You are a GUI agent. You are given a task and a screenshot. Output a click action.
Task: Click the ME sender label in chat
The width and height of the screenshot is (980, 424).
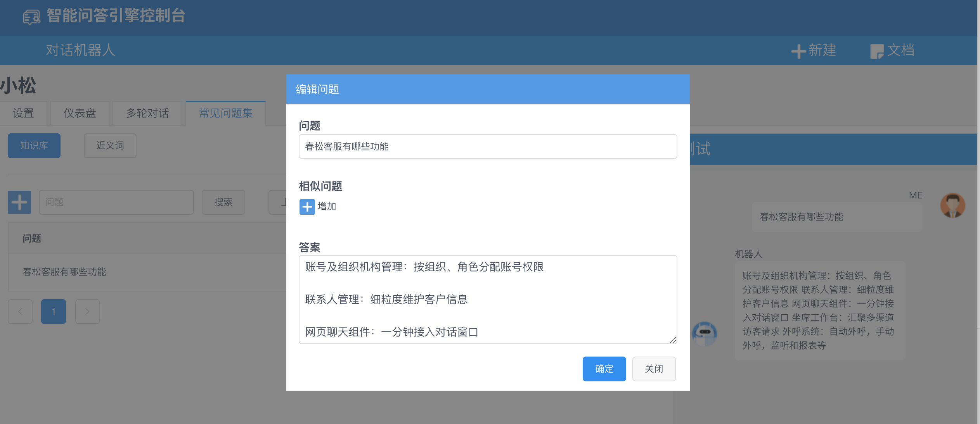tap(916, 195)
